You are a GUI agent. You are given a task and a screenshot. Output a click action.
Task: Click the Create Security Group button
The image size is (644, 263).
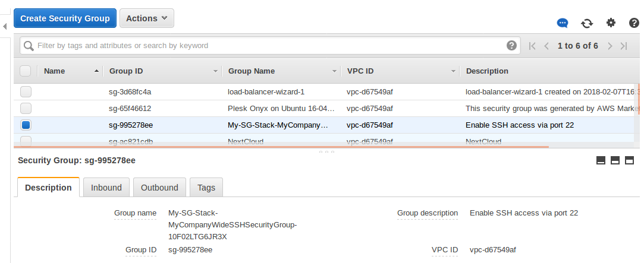coord(65,18)
